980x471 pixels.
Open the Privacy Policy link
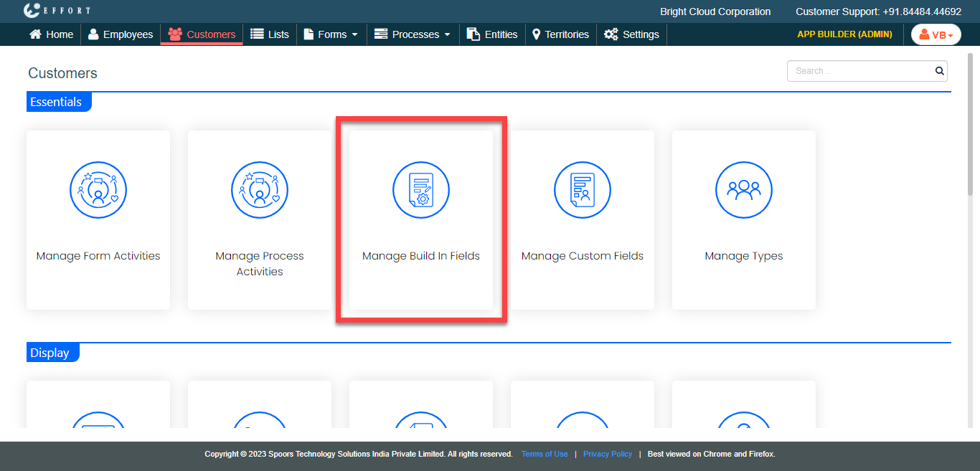point(608,454)
